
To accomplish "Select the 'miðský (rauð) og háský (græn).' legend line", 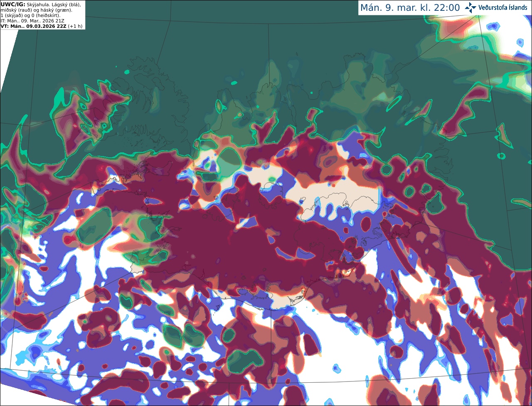I will (37, 10).
